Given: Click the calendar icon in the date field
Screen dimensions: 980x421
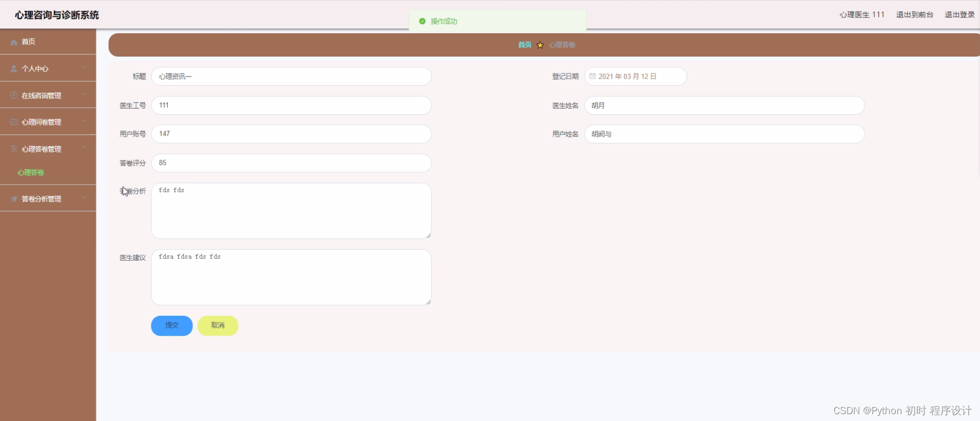Looking at the screenshot, I should point(593,76).
